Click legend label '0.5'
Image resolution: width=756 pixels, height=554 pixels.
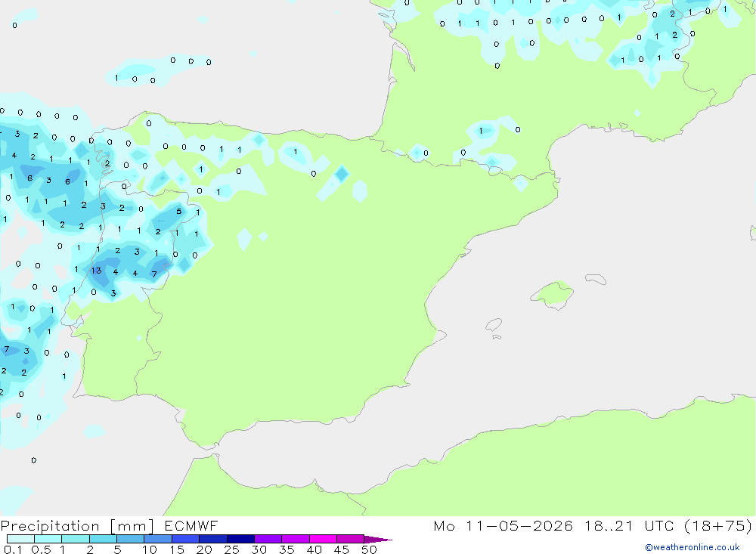(41, 549)
